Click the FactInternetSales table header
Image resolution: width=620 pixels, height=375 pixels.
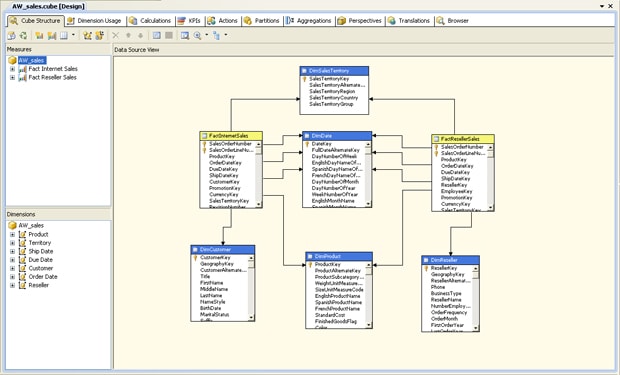click(231, 136)
